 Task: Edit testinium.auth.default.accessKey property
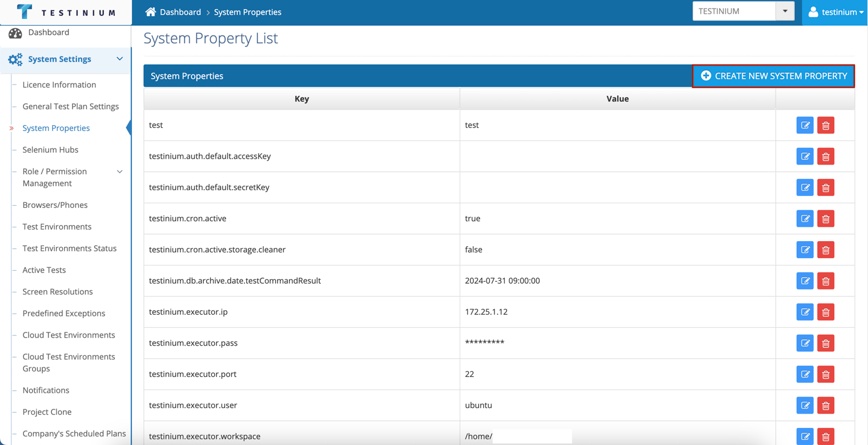pos(805,157)
